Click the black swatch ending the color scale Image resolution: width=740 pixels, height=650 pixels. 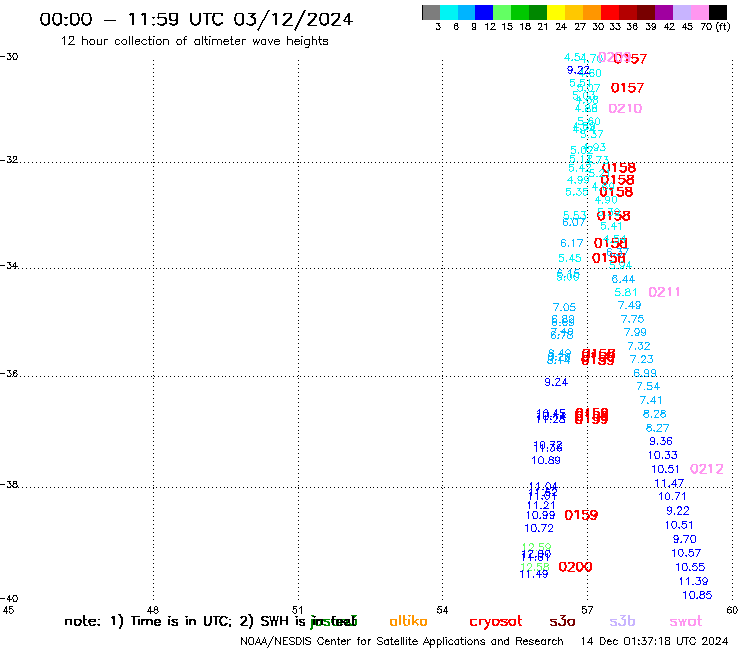pyautogui.click(x=718, y=12)
